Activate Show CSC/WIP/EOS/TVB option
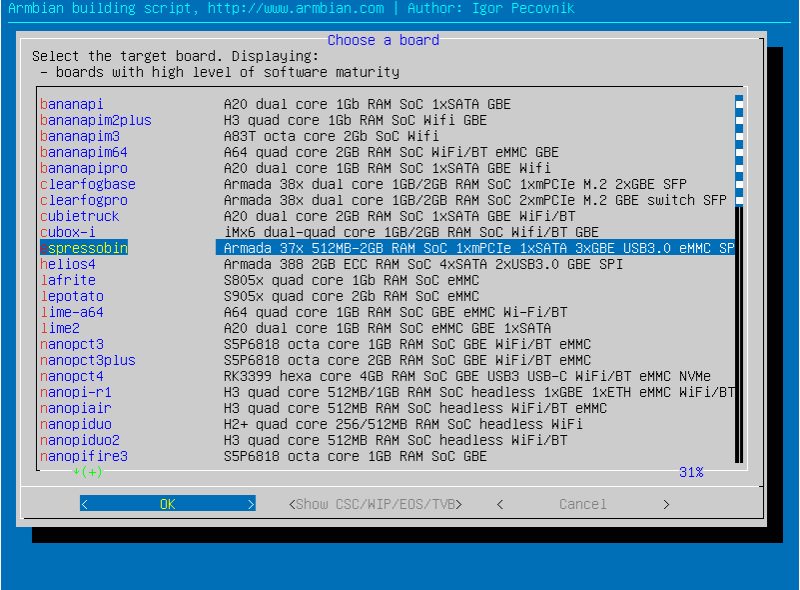The height and width of the screenshot is (590, 800). pos(375,504)
